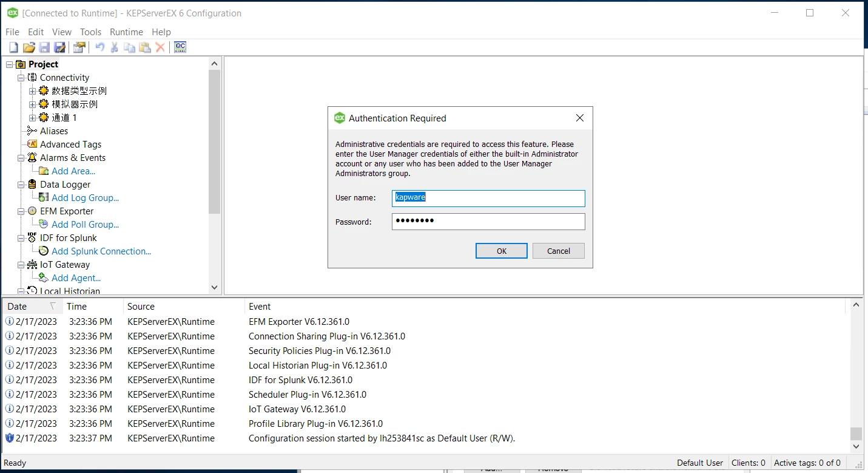Image resolution: width=868 pixels, height=473 pixels.
Task: Launch the Quick Client QC icon
Action: (180, 47)
